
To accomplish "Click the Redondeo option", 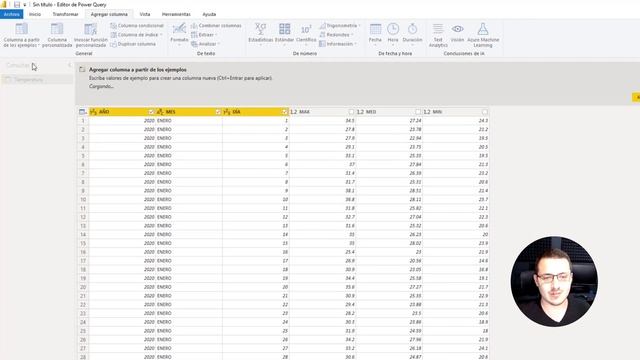I will coord(335,35).
